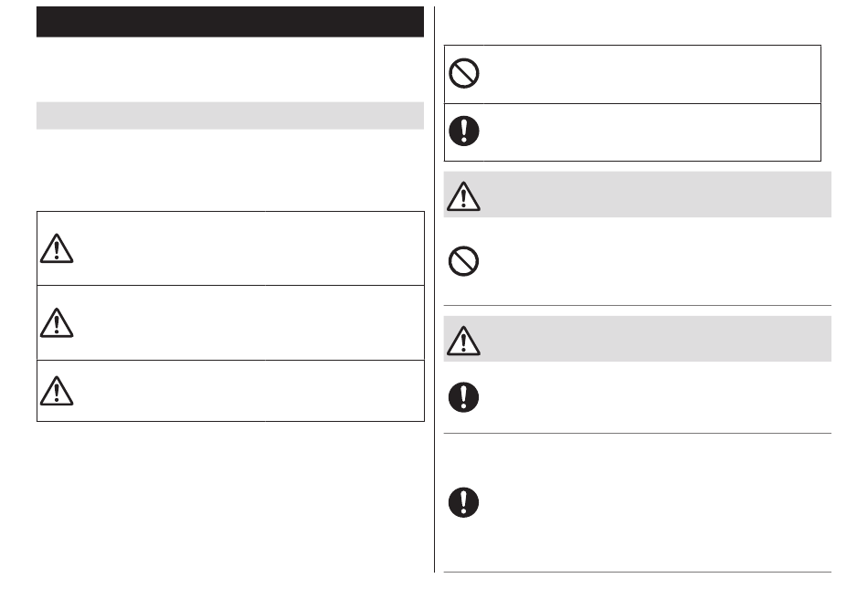Click the warning triangle in the left table's bottom row
Viewport: 868px width, 599px height.
(x=57, y=391)
